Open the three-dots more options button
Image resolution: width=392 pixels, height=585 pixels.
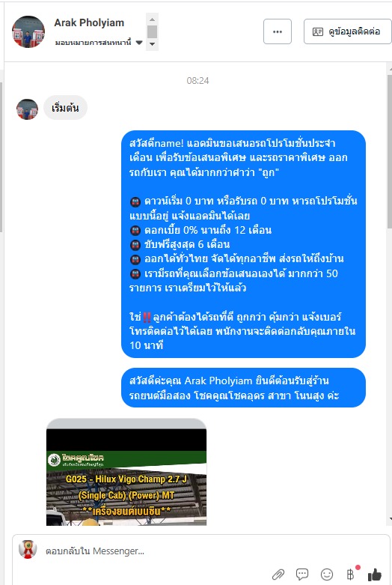[278, 31]
